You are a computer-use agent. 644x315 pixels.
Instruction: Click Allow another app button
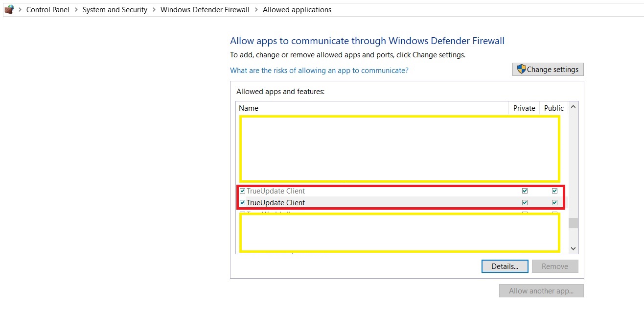point(541,291)
